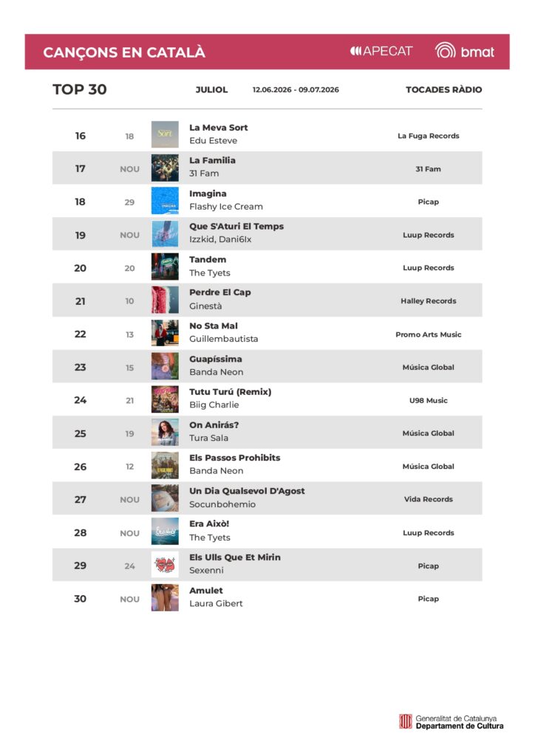
Task: Select song title Que S'Aturi El Temps
Action: tap(236, 227)
